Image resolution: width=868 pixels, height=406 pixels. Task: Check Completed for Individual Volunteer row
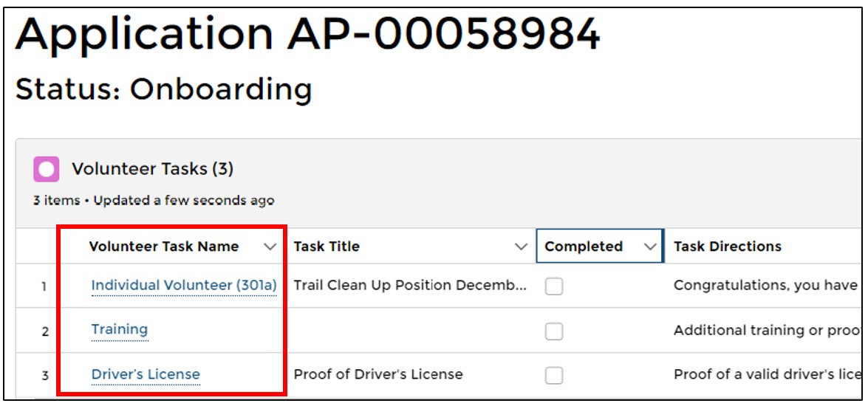[x=553, y=286]
